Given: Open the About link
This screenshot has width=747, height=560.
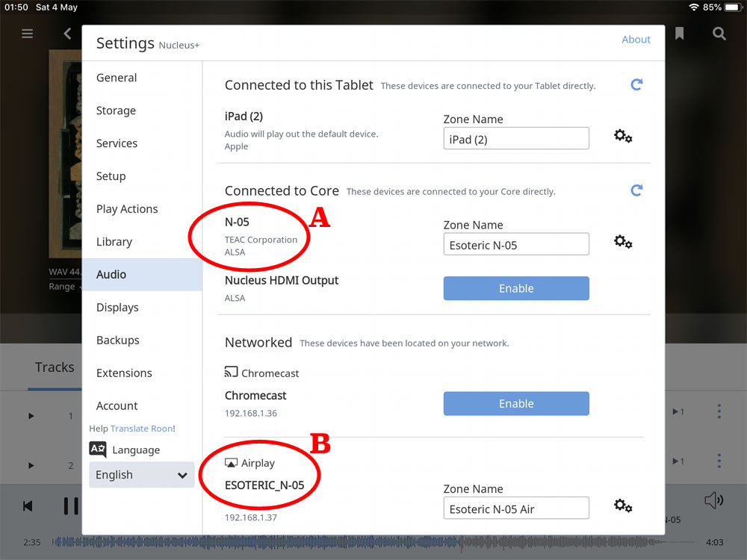Looking at the screenshot, I should [x=636, y=40].
